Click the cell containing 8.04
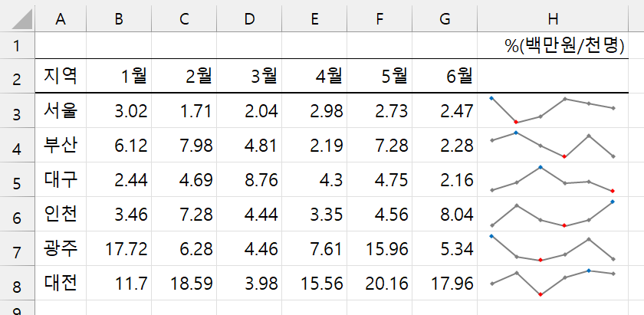644x315 pixels. pos(445,215)
